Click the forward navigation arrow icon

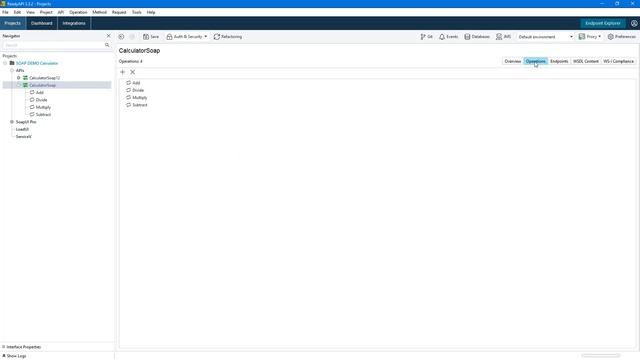pos(132,37)
